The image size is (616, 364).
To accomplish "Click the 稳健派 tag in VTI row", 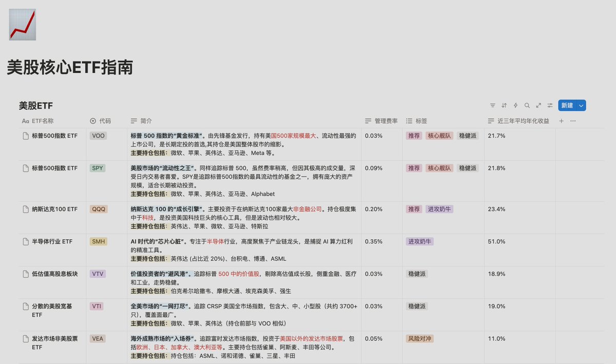I will point(417,306).
